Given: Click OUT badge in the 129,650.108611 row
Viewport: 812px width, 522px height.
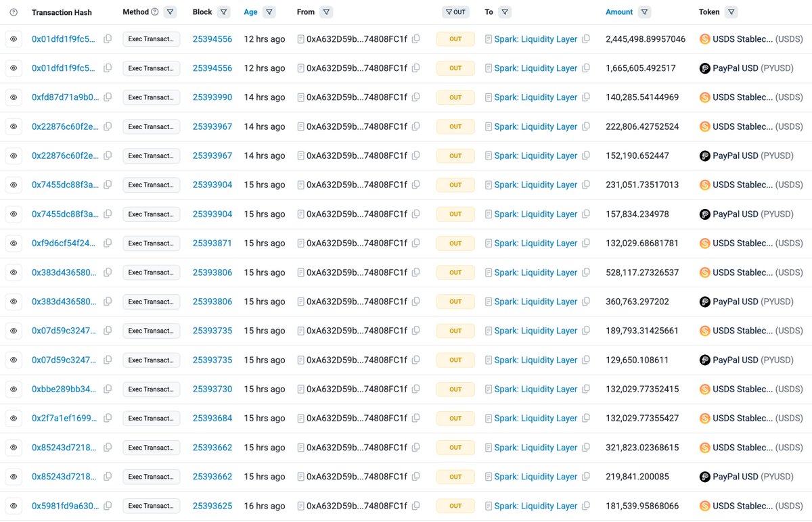Looking at the screenshot, I should (x=455, y=360).
